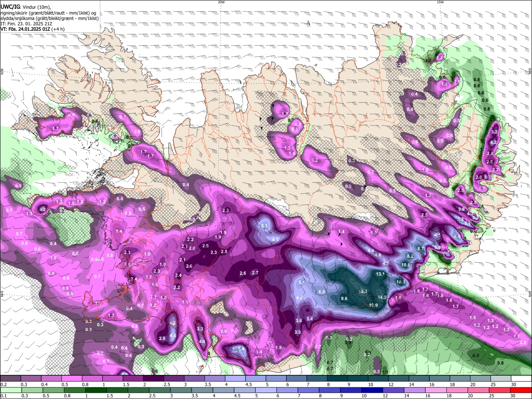Click the 0.2 label in the top legend row

click(x=3, y=384)
